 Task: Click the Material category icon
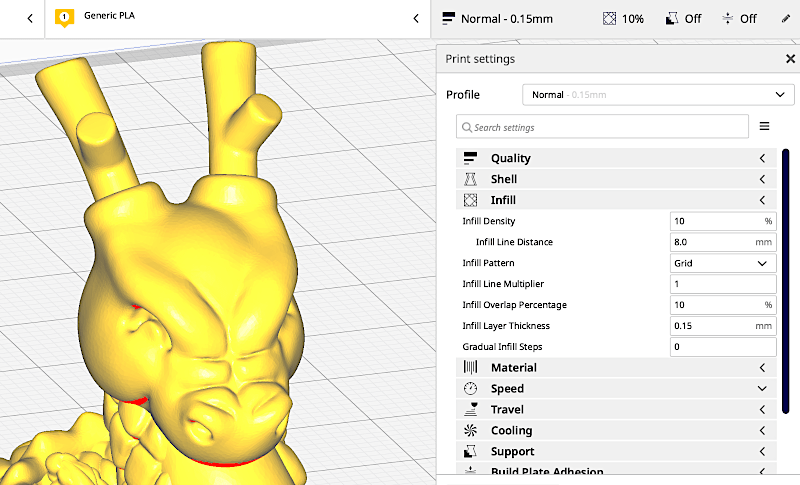pos(470,367)
